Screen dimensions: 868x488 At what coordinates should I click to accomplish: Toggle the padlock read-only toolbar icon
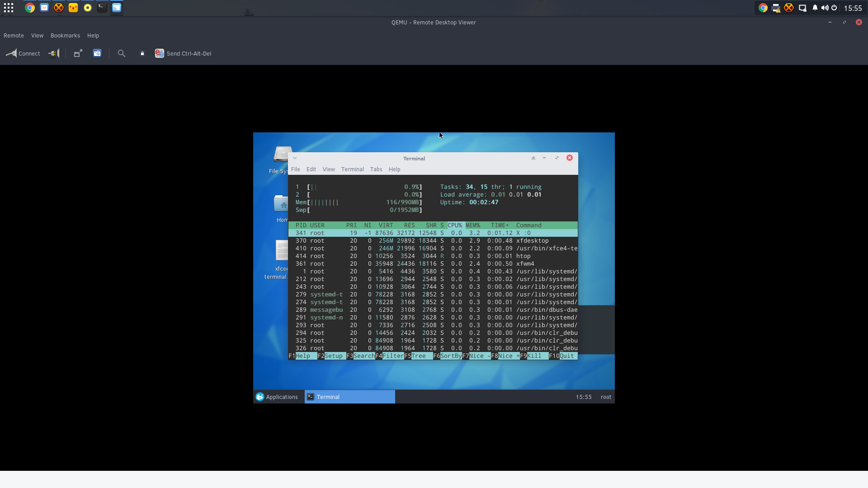142,53
